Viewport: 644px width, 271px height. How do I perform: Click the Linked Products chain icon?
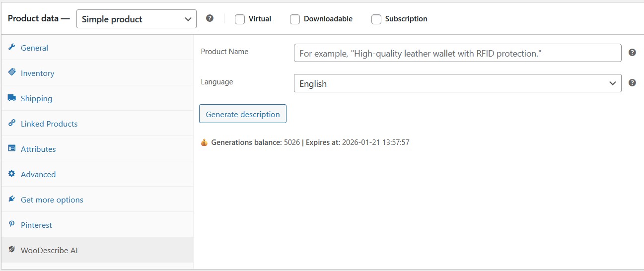(12, 123)
